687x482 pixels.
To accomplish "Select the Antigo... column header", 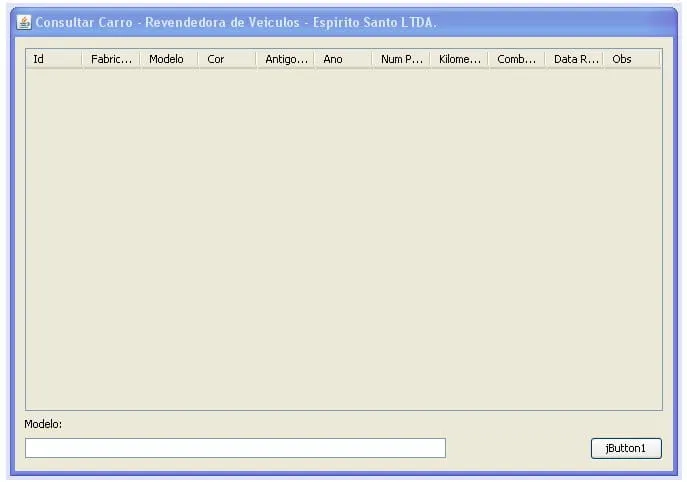I will [x=285, y=59].
